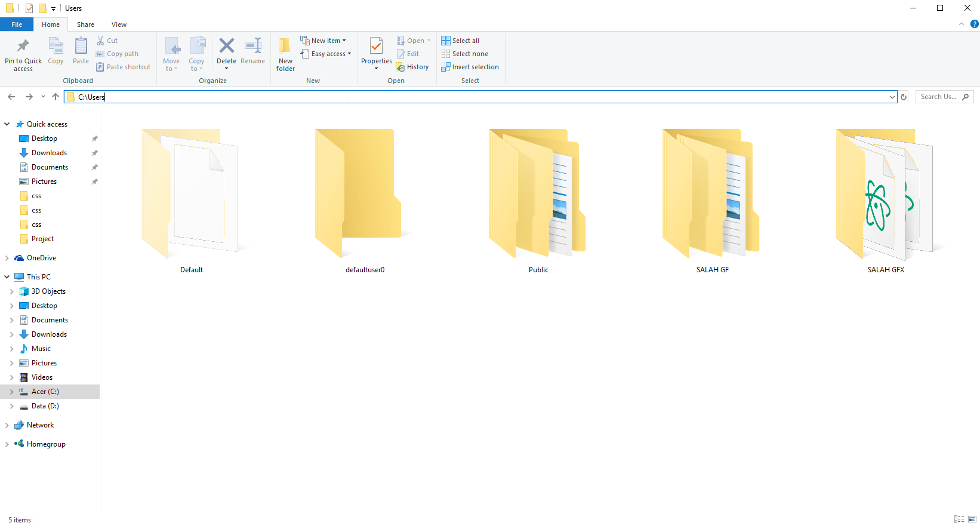Go forward with the Forward arrow
Viewport: 980px width, 526px height.
click(x=29, y=97)
